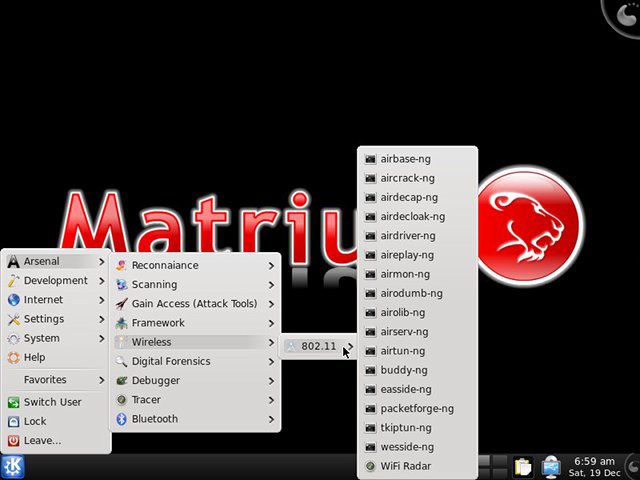Open the clipboard tray icon in the taskbar
Image resolution: width=640 pixels, height=480 pixels.
tap(523, 467)
